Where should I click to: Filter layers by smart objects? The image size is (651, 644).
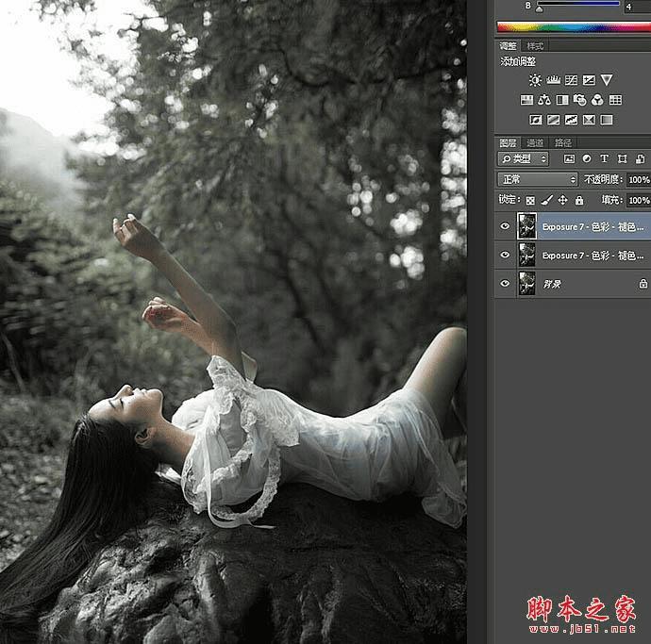(x=640, y=158)
